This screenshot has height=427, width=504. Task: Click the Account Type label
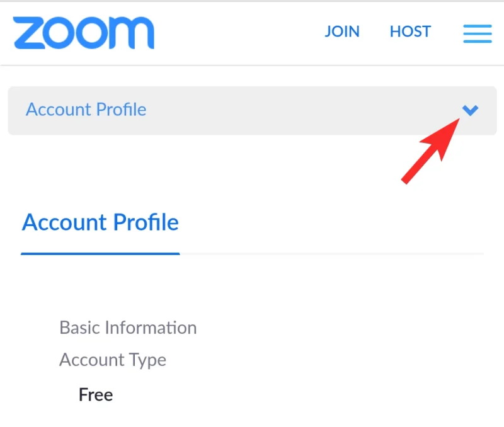tap(113, 360)
